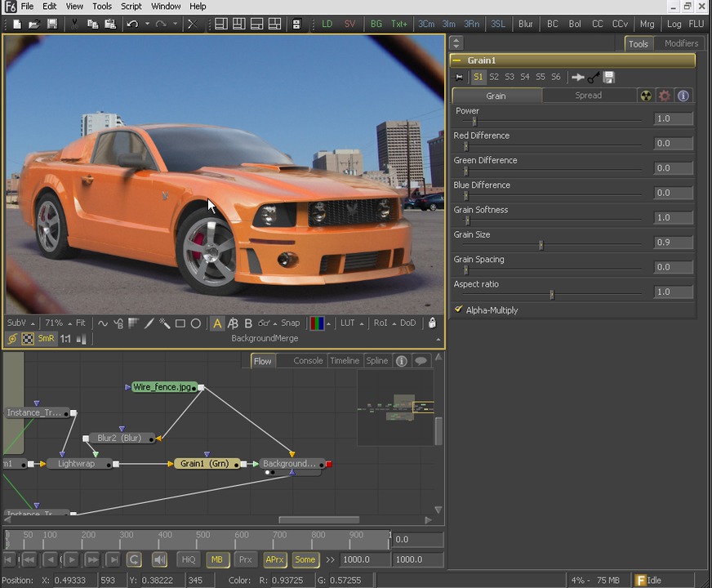712x588 pixels.
Task: Click the radioactive icon in Grain1 panel
Action: [x=646, y=96]
